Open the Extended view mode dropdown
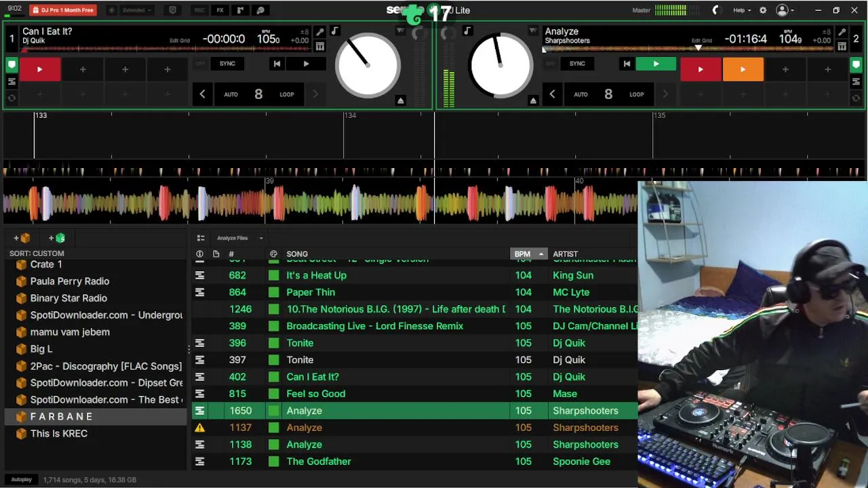This screenshot has height=488, width=868. (138, 10)
